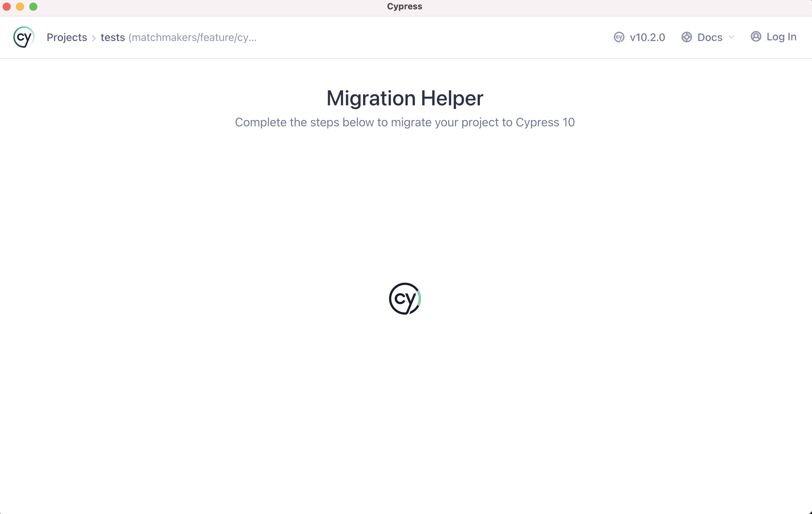
Task: Click the truncated matchmakers/feature path text
Action: click(x=193, y=38)
